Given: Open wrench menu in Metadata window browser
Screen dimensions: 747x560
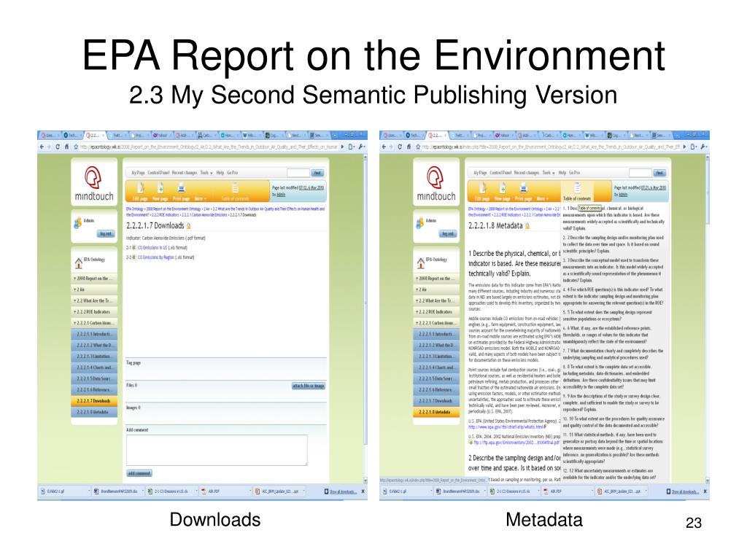Looking at the screenshot, I should pos(704,147).
